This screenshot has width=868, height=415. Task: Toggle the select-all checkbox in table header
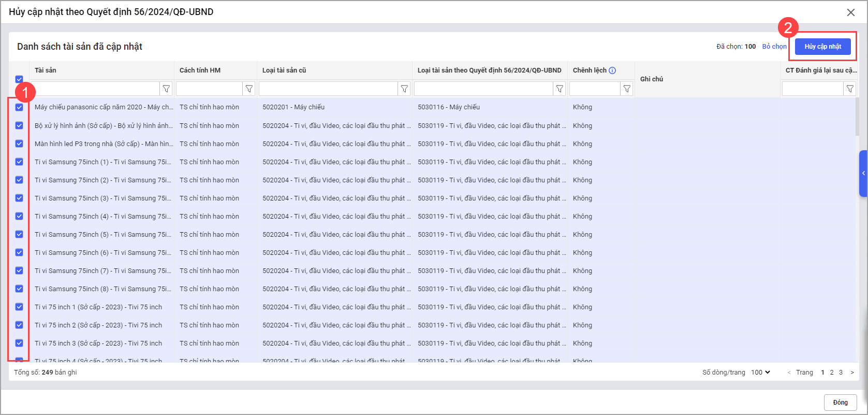19,79
